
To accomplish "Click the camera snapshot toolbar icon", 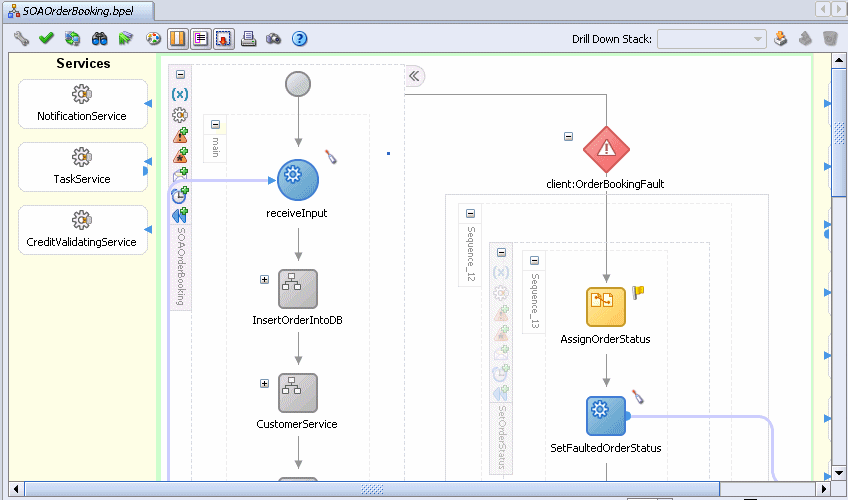I will [274, 38].
